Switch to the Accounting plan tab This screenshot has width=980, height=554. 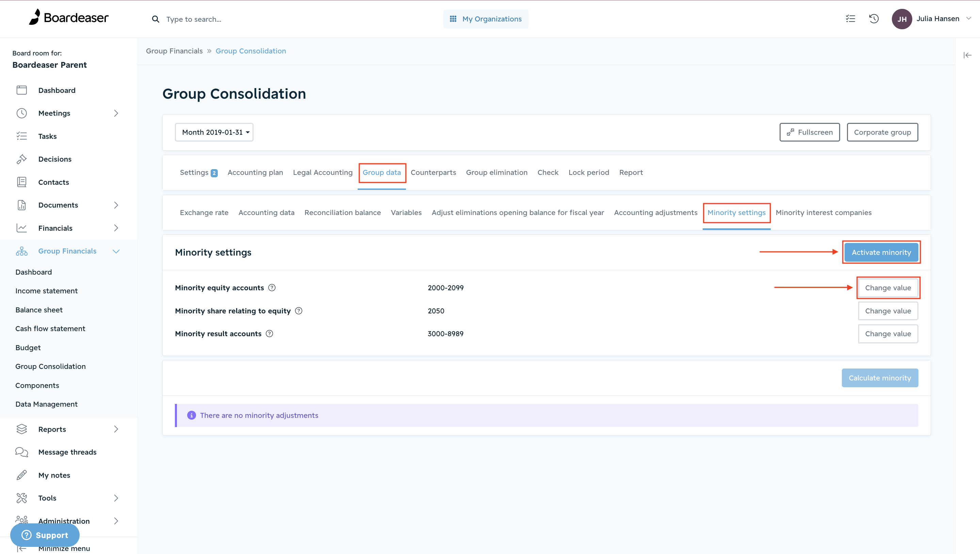pos(255,173)
